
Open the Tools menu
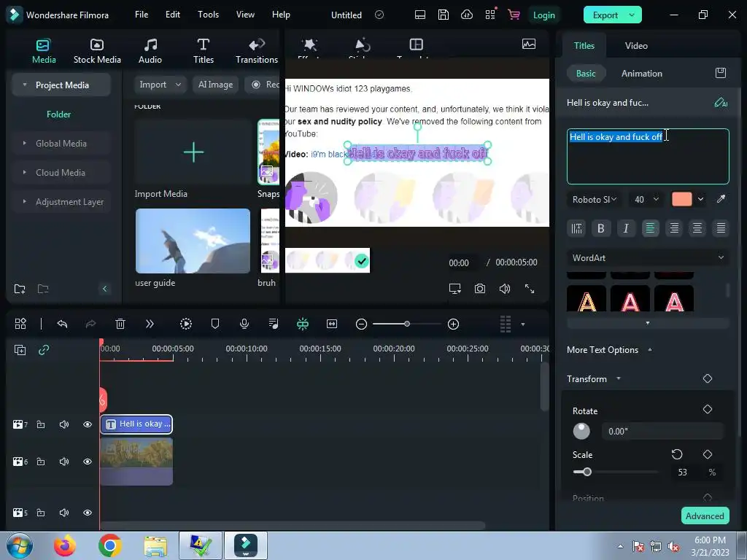(208, 15)
